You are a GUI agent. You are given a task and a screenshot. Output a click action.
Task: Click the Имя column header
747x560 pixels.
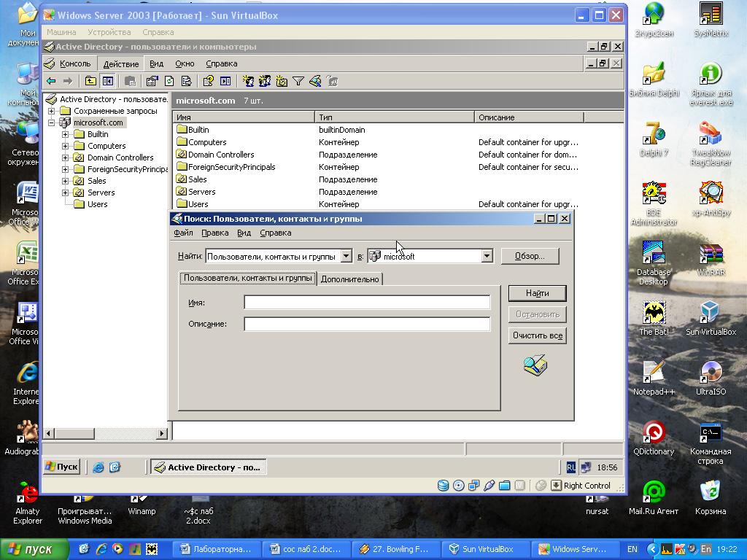[244, 117]
